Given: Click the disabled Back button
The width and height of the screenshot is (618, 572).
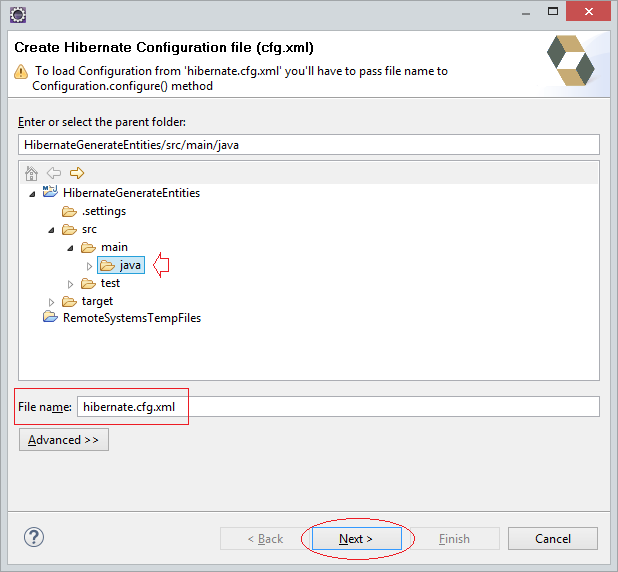Looking at the screenshot, I should 265,538.
